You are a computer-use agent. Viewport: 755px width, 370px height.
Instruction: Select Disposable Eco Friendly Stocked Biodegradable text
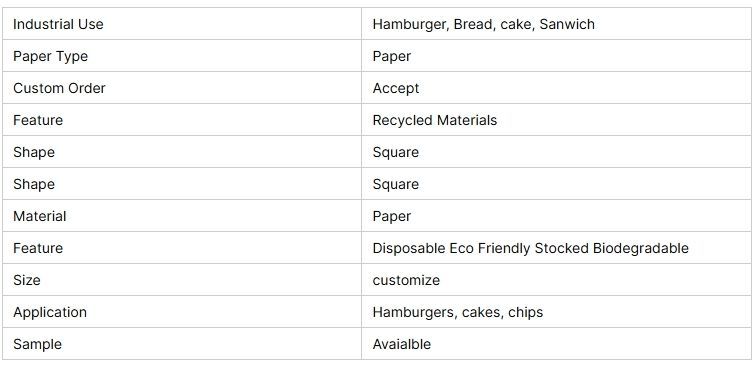(530, 248)
